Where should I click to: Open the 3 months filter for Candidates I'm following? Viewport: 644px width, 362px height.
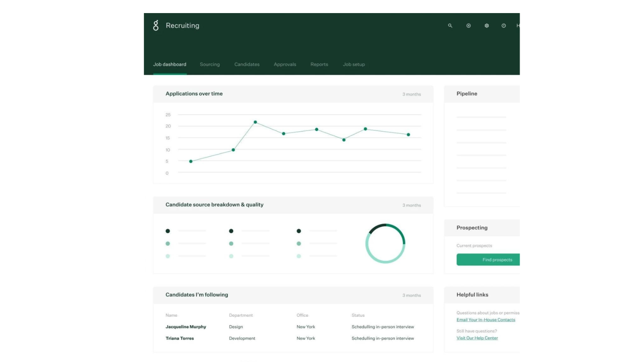pos(412,295)
